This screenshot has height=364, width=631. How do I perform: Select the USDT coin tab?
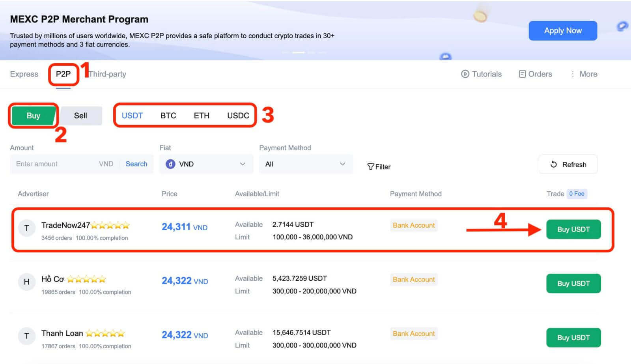(x=132, y=116)
